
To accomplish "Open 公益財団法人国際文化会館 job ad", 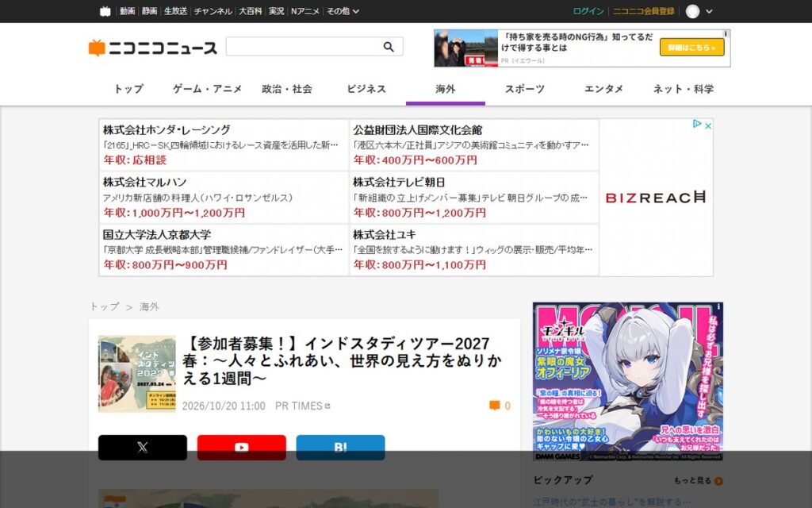I will [474, 144].
